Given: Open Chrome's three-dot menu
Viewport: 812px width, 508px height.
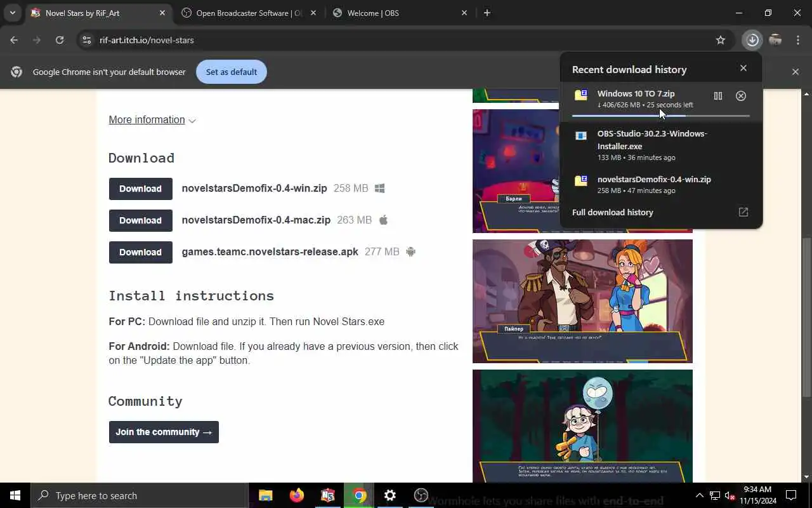Looking at the screenshot, I should click(798, 40).
